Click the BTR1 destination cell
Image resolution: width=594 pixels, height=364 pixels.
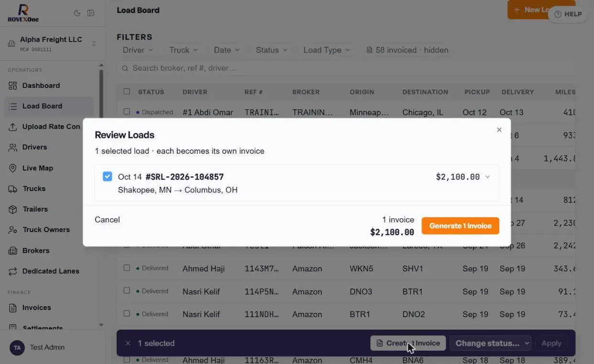(x=412, y=291)
